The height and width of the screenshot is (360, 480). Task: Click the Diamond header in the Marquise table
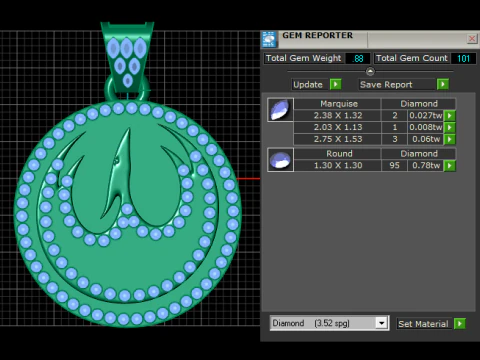pos(419,104)
